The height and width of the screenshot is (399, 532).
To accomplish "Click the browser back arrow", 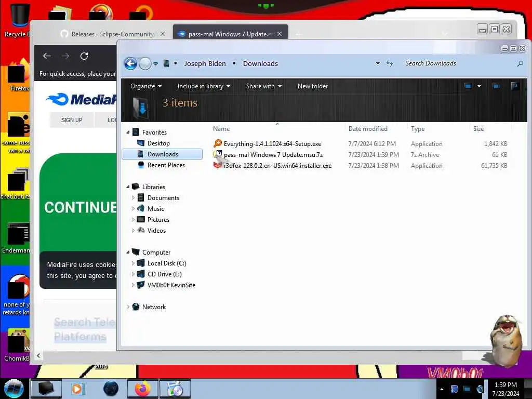I will pos(47,56).
